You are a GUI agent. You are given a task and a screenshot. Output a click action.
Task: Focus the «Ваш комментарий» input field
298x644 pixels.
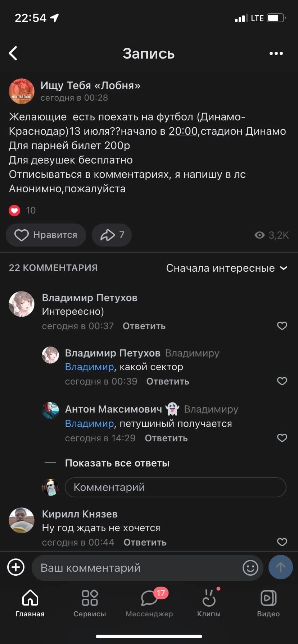click(x=137, y=568)
